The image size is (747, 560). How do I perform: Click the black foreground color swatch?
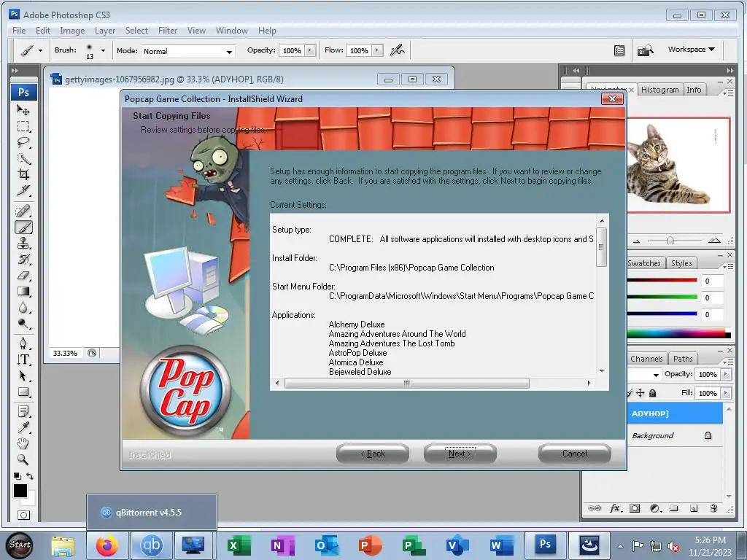20,491
